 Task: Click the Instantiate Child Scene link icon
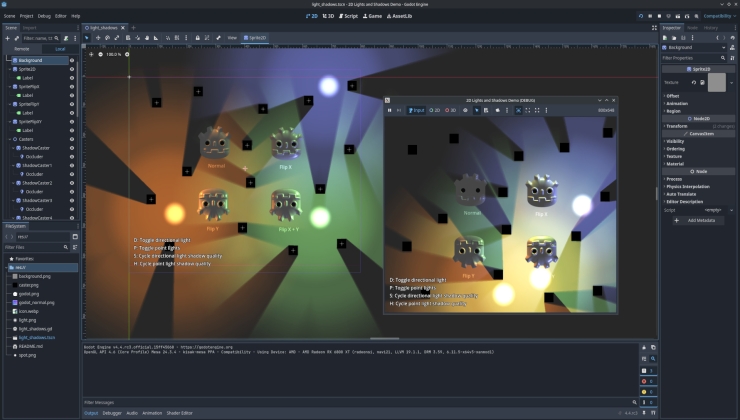[16, 38]
